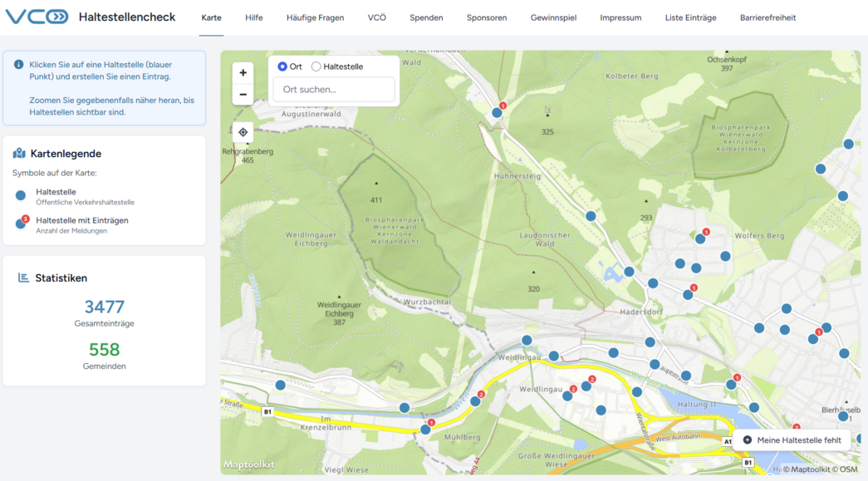Click the Meine Haltestelle fehlt button
868x481 pixels.
pos(792,440)
